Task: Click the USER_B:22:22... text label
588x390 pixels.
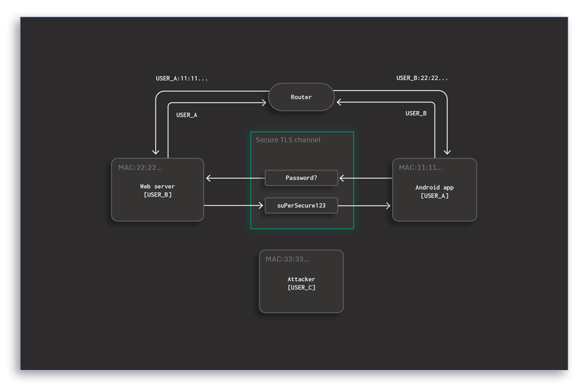Action: click(x=422, y=78)
